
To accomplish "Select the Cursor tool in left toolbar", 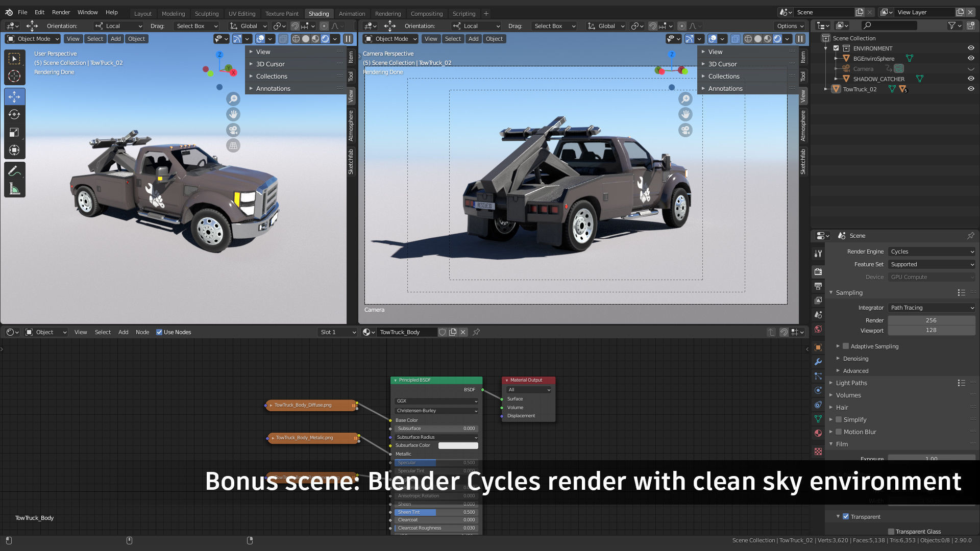I will pyautogui.click(x=14, y=77).
